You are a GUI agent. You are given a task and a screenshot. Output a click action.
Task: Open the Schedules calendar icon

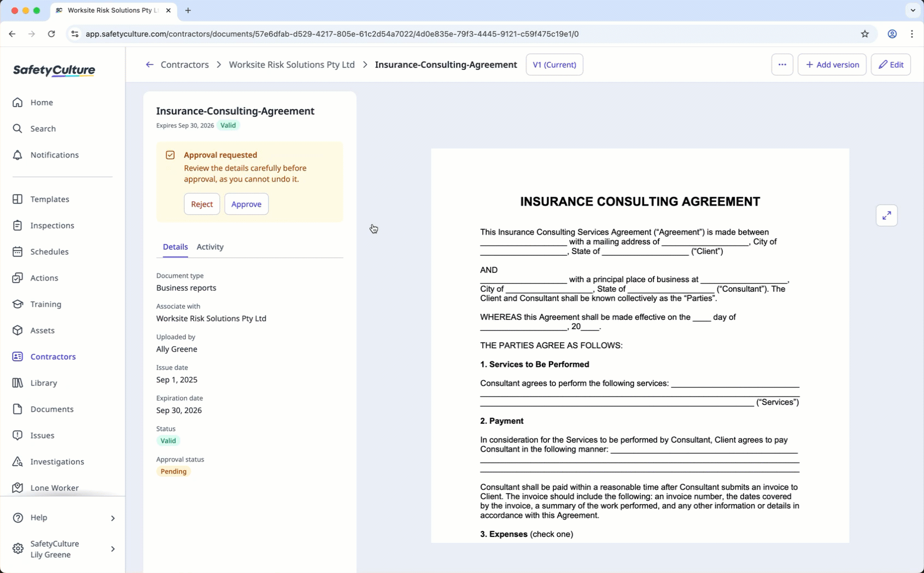point(17,252)
